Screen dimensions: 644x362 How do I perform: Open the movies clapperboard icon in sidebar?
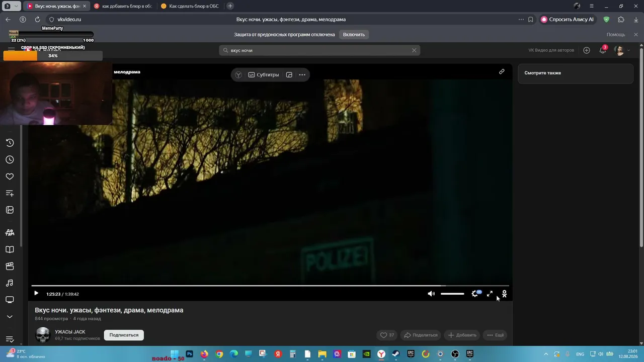10,266
